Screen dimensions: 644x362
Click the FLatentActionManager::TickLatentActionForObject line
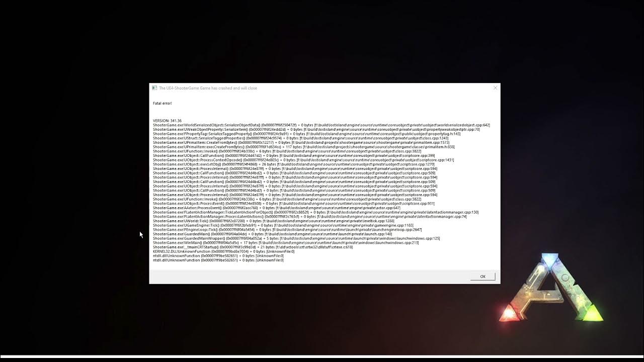click(316, 212)
